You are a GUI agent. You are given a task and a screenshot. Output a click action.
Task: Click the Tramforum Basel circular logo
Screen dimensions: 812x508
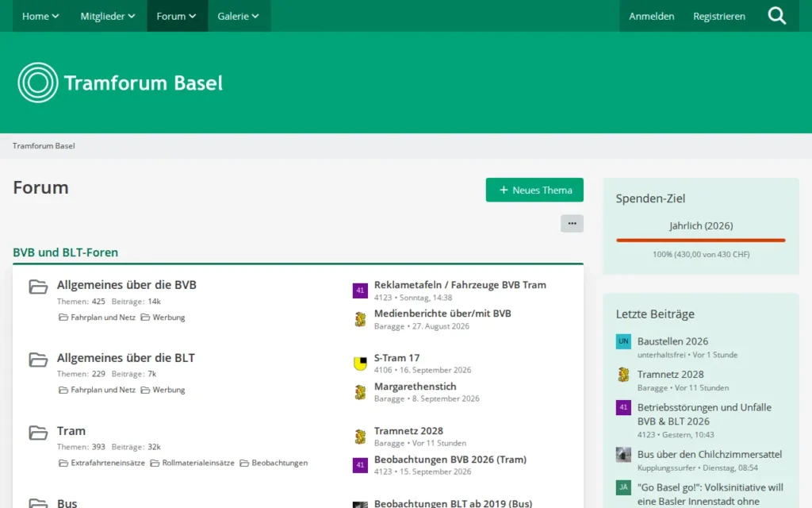(x=38, y=83)
